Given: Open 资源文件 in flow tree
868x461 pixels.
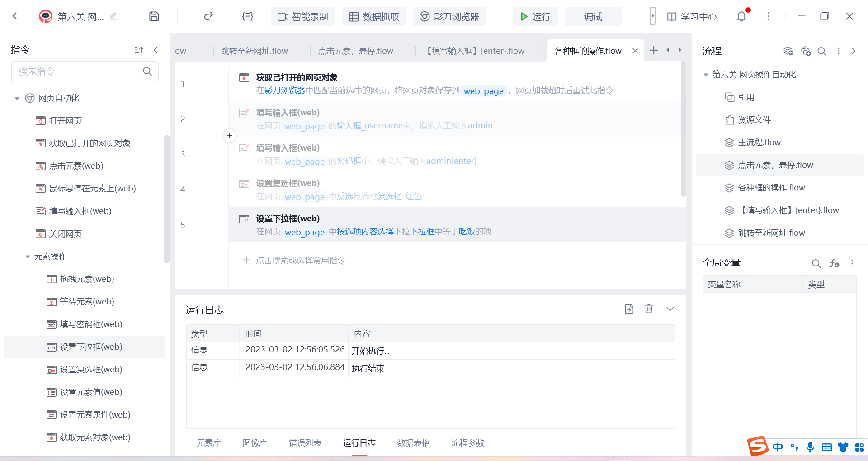Looking at the screenshot, I should 748,120.
